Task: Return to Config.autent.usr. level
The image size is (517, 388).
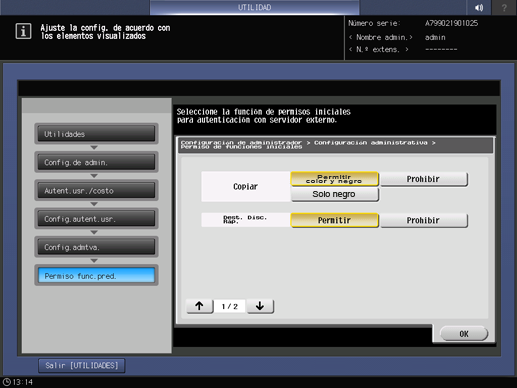Action: pyautogui.click(x=96, y=219)
